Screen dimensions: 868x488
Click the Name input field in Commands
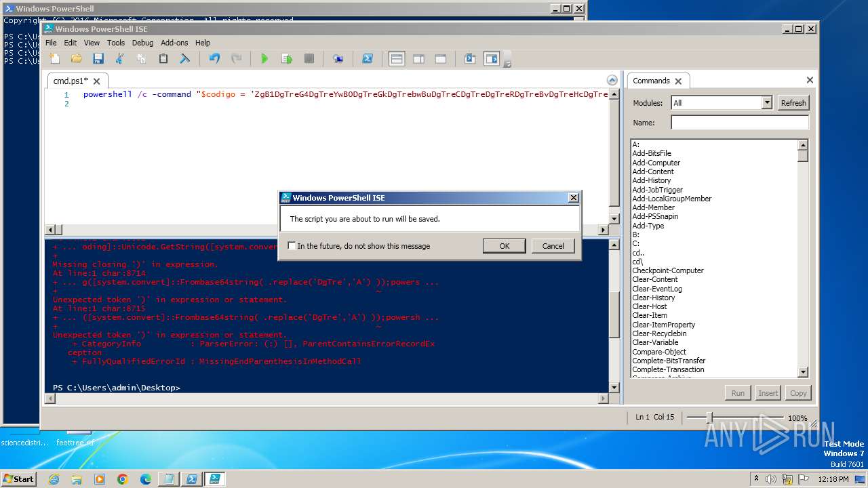(x=739, y=123)
